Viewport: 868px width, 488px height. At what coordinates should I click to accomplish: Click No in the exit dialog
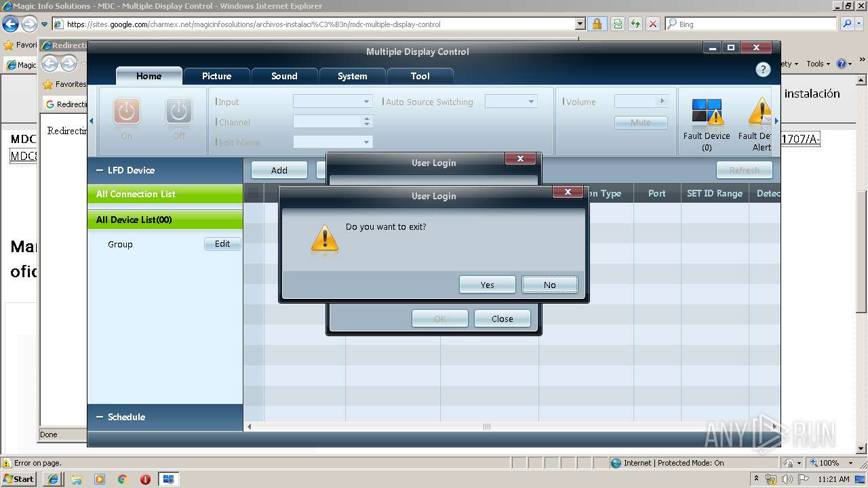tap(550, 285)
